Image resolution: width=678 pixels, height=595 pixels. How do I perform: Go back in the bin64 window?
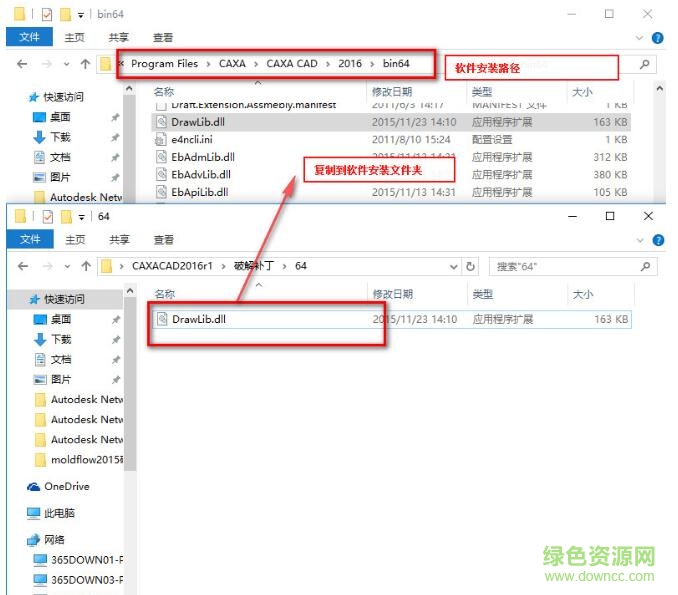22,64
